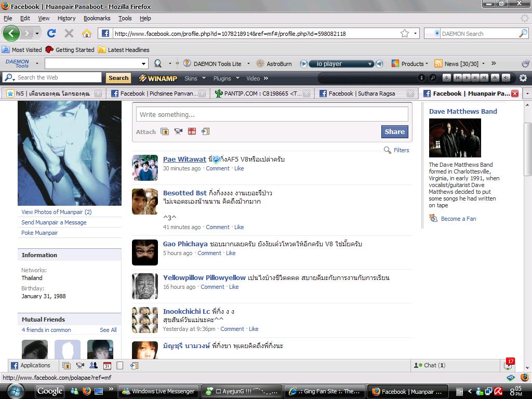Expand the Products dropdown on DAEMON toolbar
532x399 pixels.
[427, 63]
